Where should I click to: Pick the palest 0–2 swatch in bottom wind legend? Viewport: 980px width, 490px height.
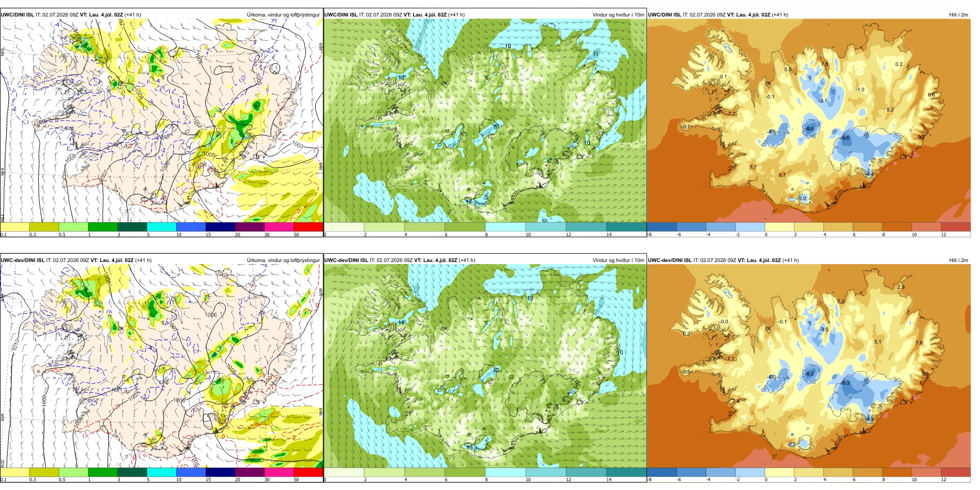tap(344, 472)
